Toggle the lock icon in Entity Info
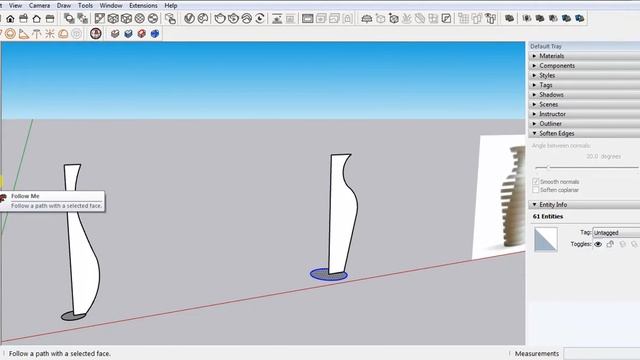The image size is (640, 360). click(x=610, y=244)
